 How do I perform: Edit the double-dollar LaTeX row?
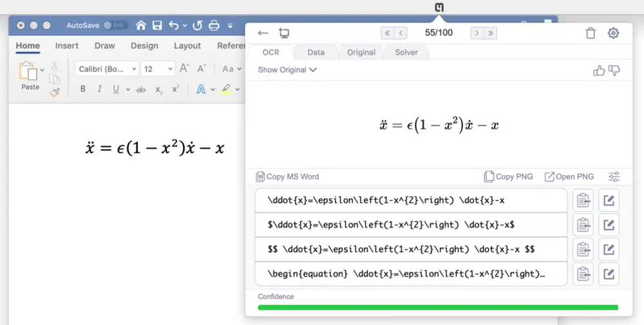pos(609,249)
